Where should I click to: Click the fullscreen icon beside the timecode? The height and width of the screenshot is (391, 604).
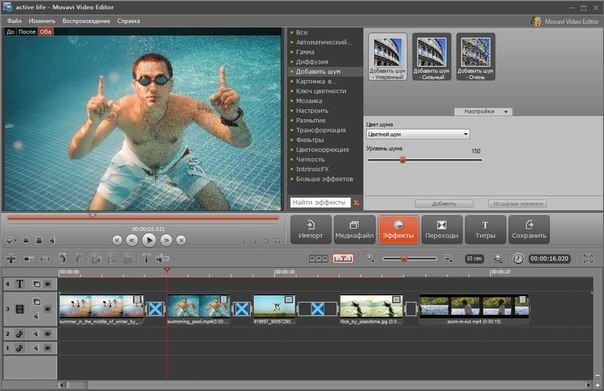click(x=588, y=258)
